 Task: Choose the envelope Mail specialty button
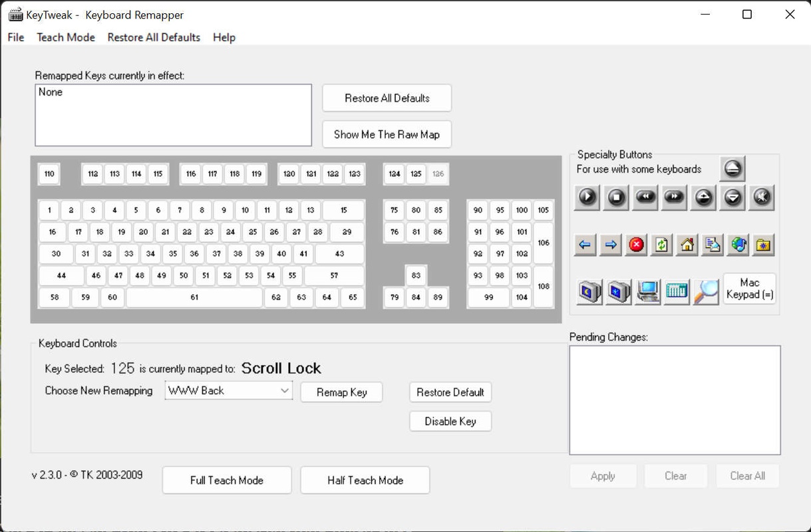pos(713,245)
